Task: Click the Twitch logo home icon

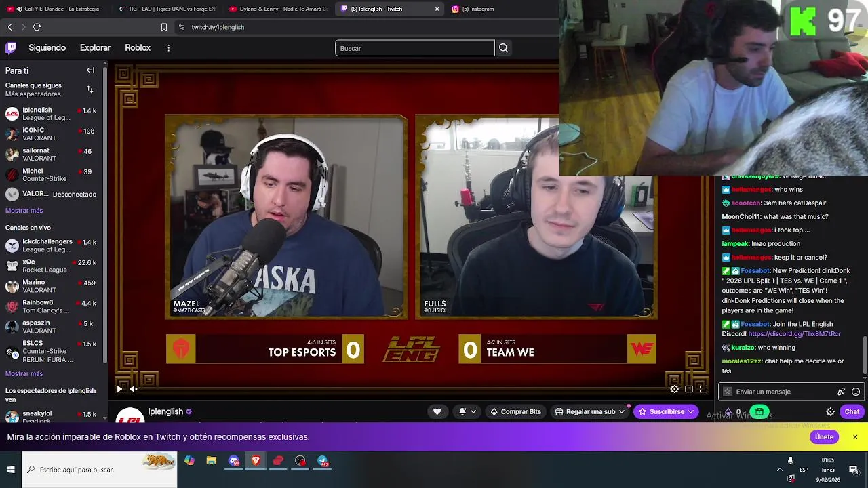Action: (11, 47)
